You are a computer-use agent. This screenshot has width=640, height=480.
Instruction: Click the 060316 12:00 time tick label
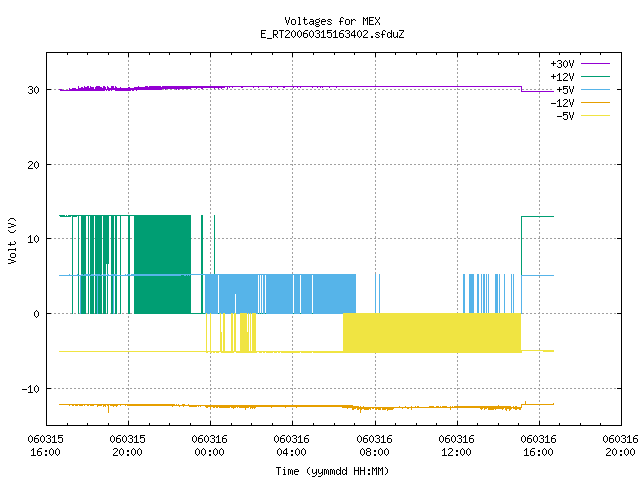click(456, 445)
